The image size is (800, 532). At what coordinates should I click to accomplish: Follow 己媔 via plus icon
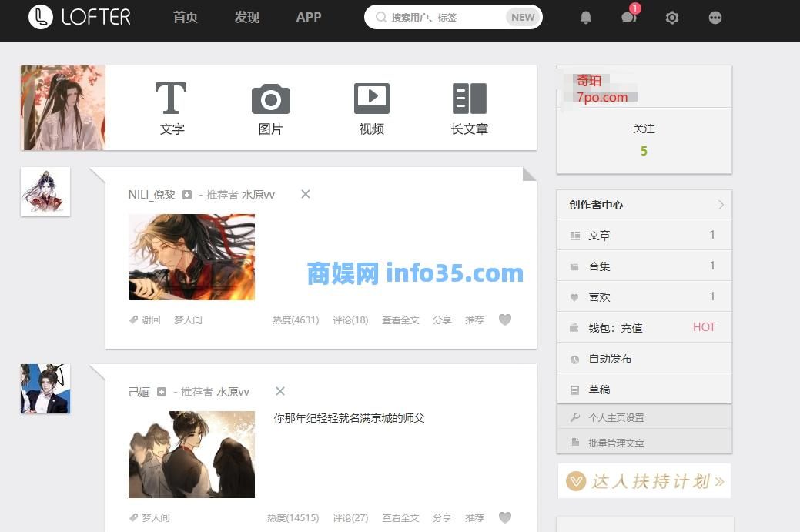(162, 392)
